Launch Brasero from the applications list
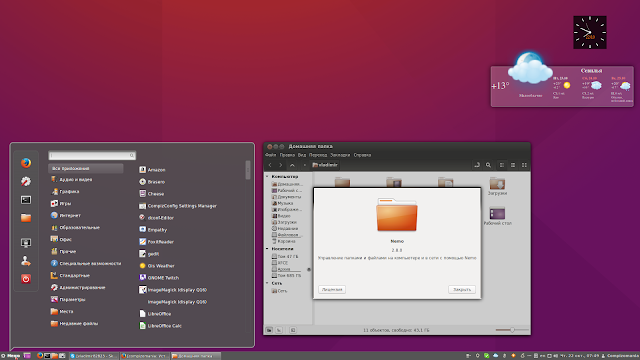This screenshot has height=360, width=640. pyautogui.click(x=152, y=182)
